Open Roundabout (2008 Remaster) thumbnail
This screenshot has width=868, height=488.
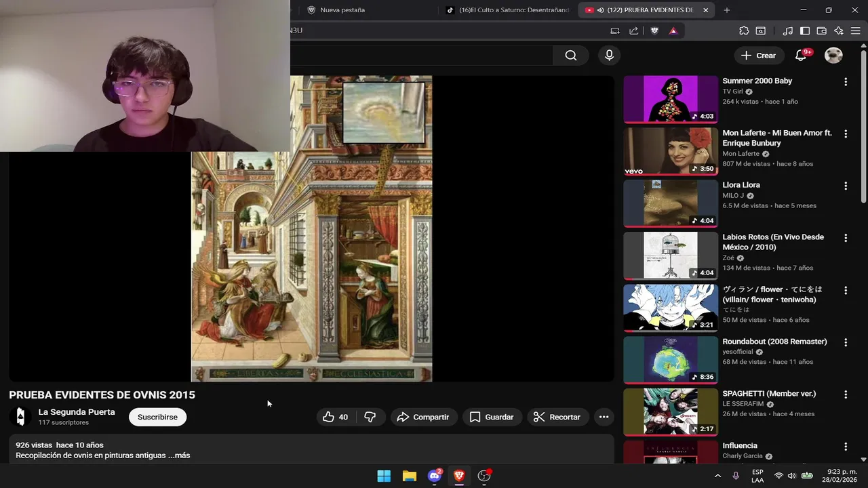pos(671,359)
